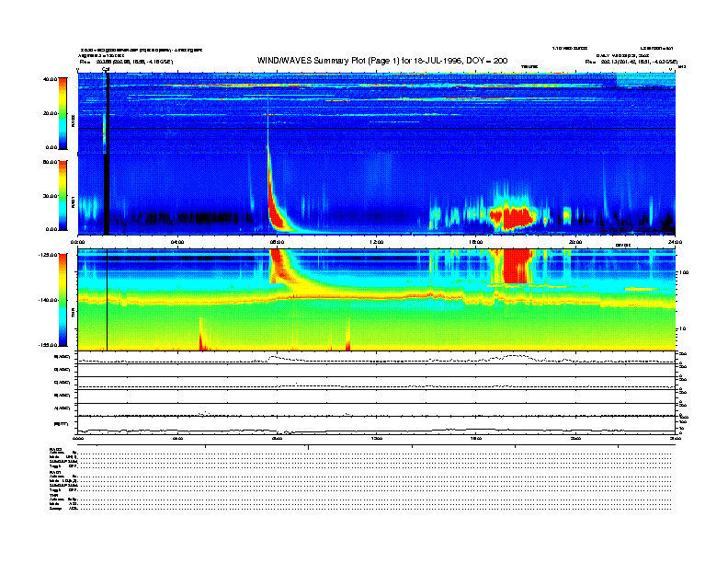Viewport: 728px width, 563px height.
Task: Click the -140.00 color scale label
Action: 48,300
